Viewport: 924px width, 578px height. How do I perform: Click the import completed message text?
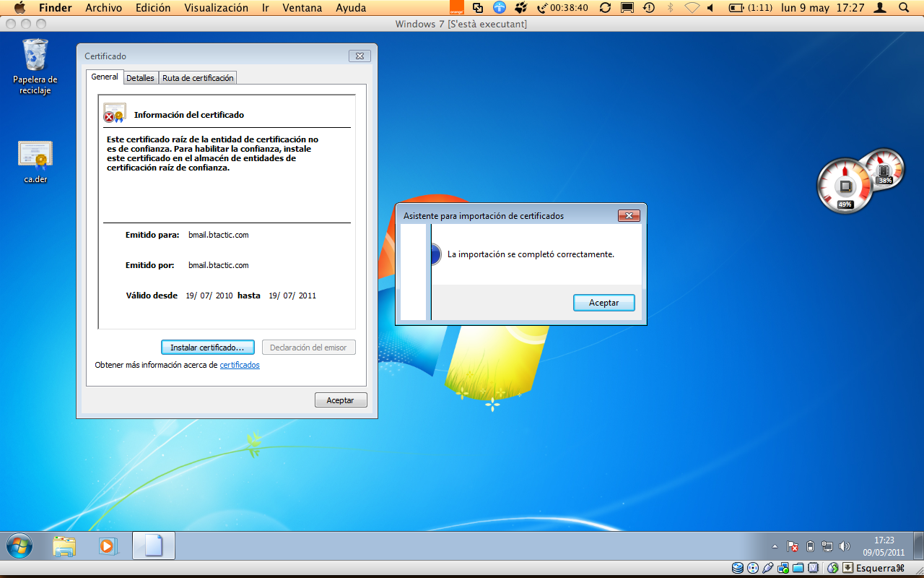pyautogui.click(x=531, y=254)
